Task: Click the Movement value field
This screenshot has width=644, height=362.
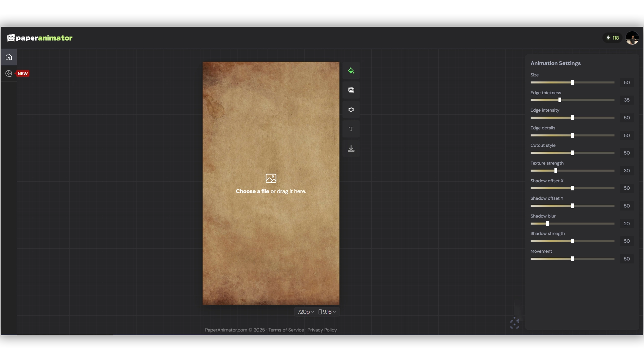Action: (627, 259)
